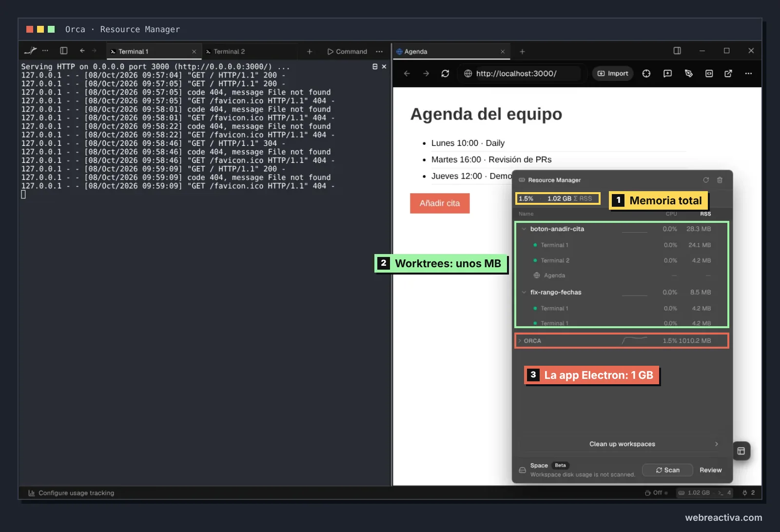Open the Clean up workspaces chevron
The width and height of the screenshot is (780, 532).
717,444
